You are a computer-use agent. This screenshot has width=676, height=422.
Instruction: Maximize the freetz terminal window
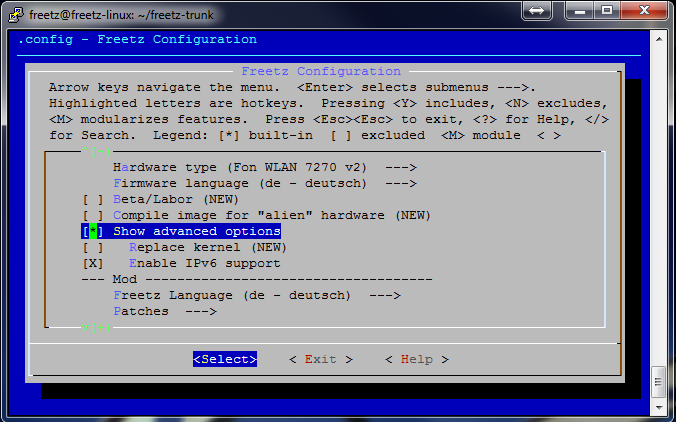click(604, 10)
